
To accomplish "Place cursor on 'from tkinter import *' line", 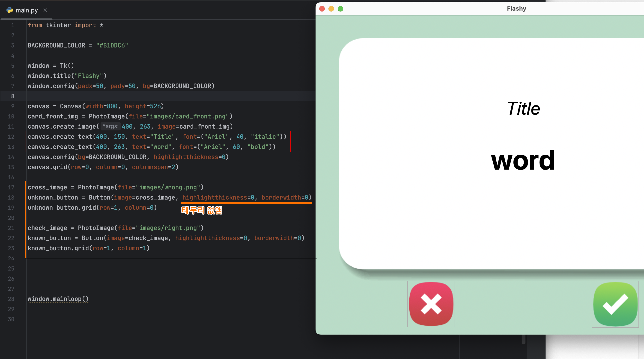I will click(65, 25).
